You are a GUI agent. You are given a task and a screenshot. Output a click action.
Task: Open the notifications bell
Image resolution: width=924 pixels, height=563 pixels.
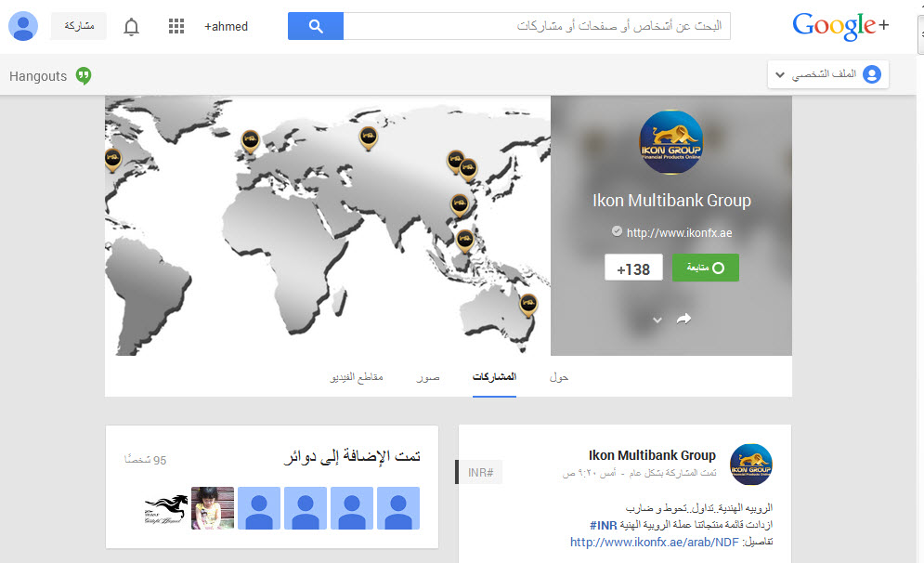132,27
